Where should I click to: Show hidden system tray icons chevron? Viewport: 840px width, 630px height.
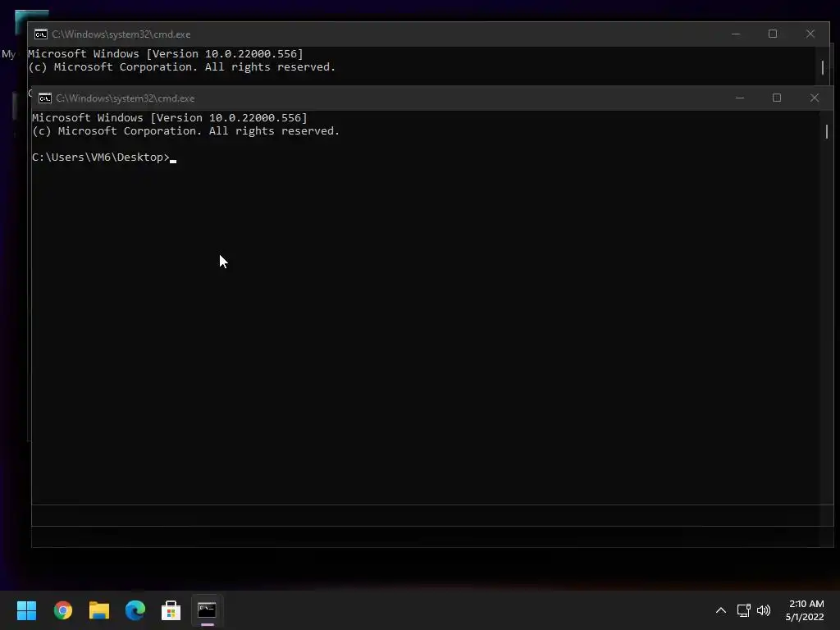(721, 610)
